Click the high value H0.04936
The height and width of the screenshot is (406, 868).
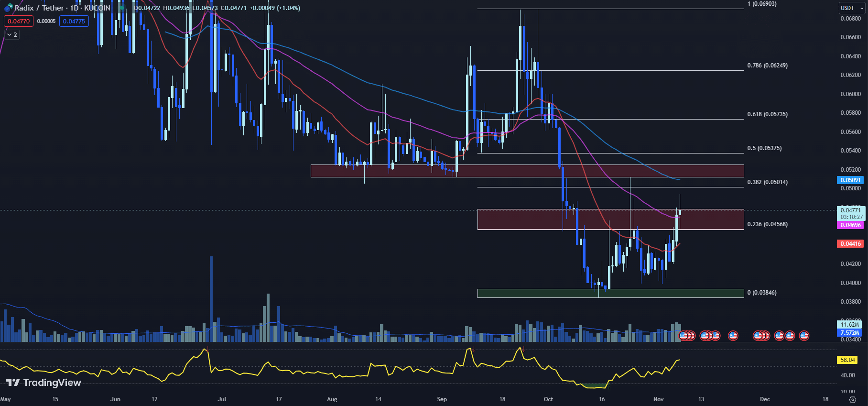176,8
